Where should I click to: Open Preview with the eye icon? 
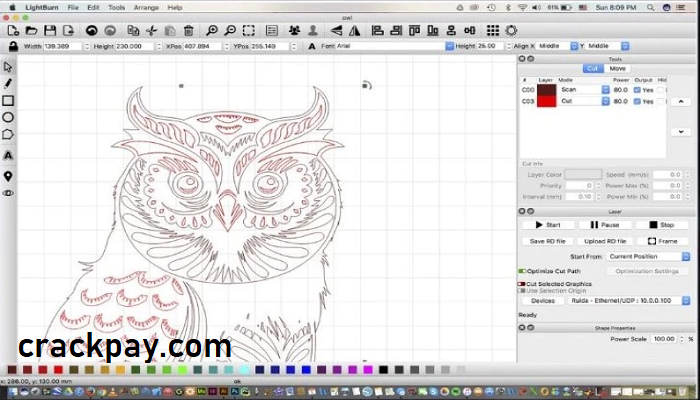click(8, 193)
